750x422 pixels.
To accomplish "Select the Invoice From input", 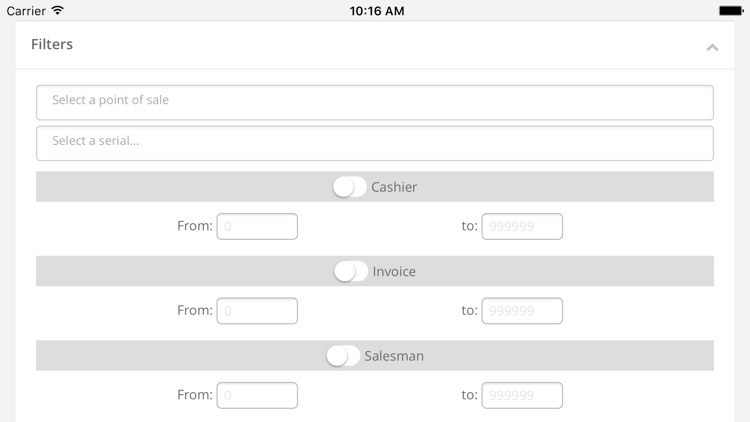I will coord(257,311).
